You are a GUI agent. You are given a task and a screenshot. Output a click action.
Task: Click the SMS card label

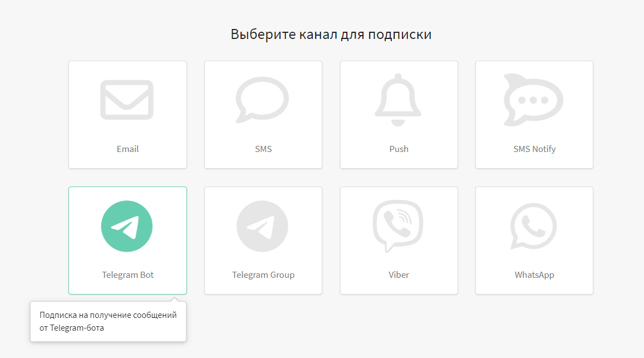[263, 149]
